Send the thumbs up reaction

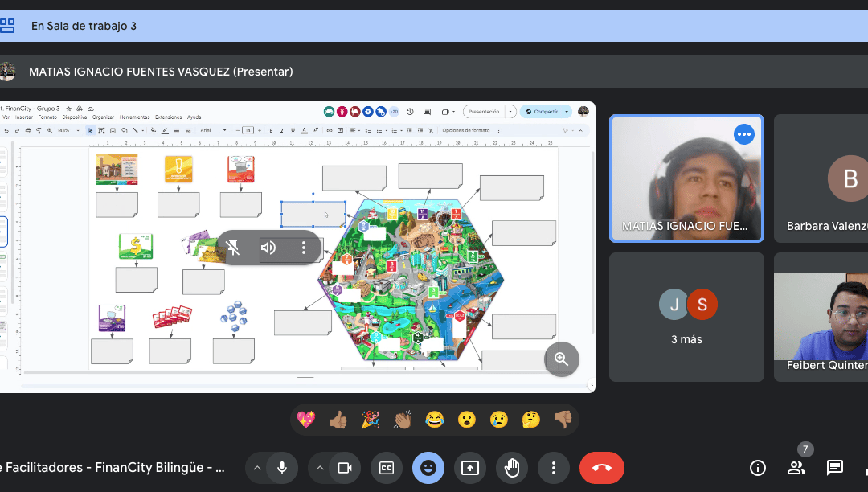click(x=338, y=420)
